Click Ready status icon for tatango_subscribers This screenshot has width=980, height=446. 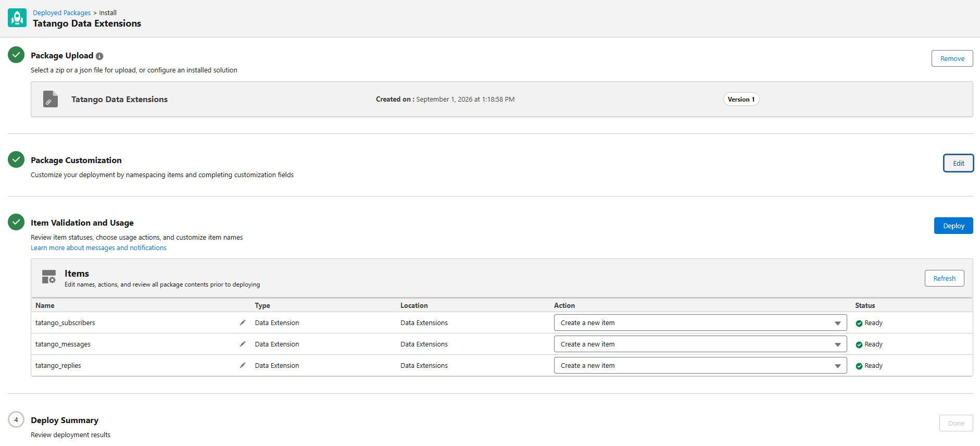click(859, 324)
